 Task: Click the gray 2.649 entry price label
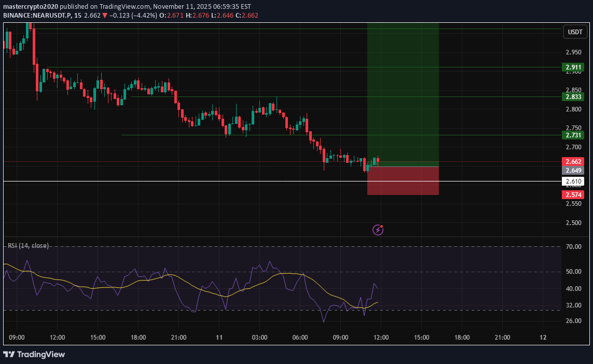coord(573,170)
